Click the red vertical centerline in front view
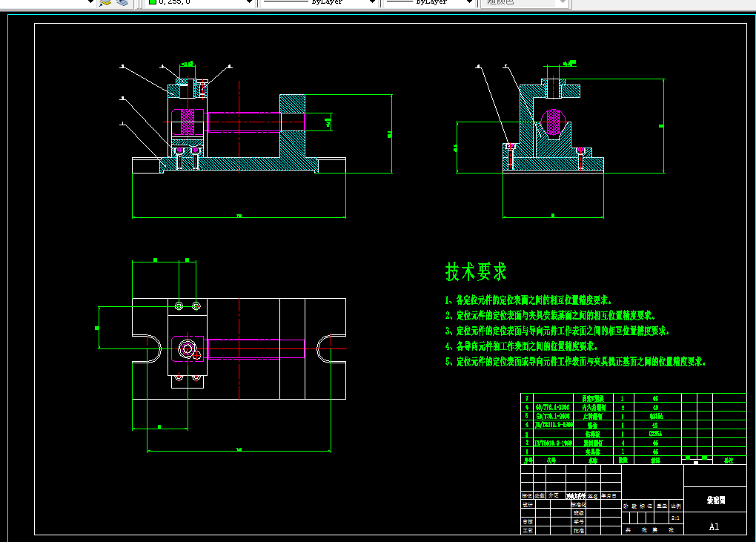Screen dimensions: 756x542 239,127
